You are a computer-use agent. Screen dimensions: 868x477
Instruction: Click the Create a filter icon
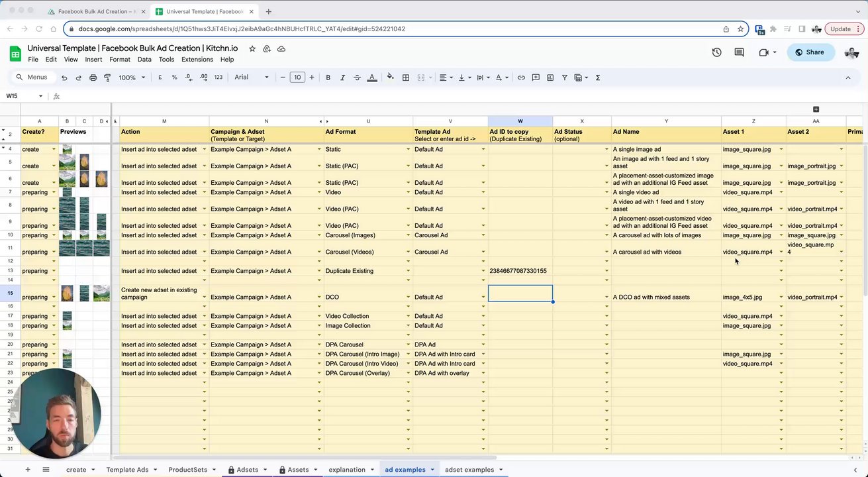tap(565, 78)
